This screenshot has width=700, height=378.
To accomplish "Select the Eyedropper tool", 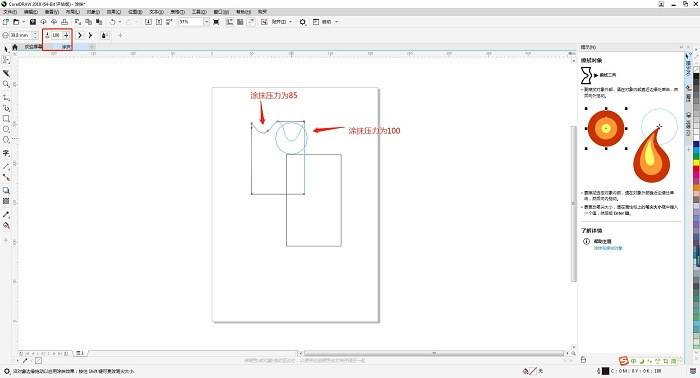I will pyautogui.click(x=6, y=215).
